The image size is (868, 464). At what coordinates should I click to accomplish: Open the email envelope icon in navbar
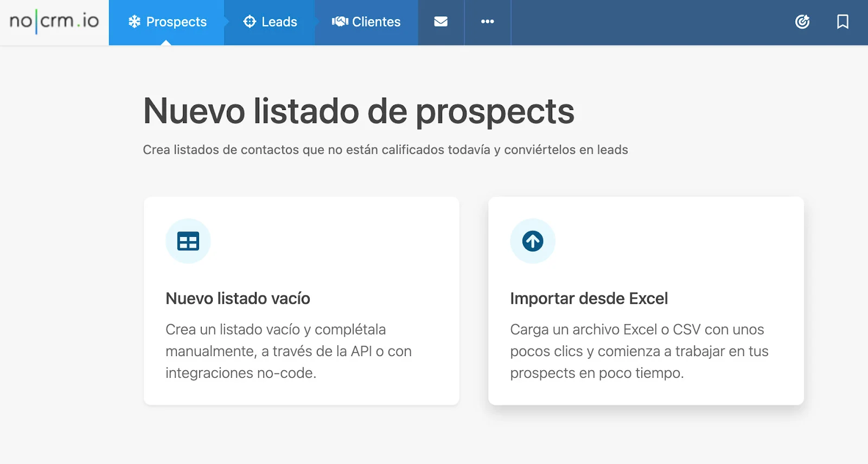point(441,22)
